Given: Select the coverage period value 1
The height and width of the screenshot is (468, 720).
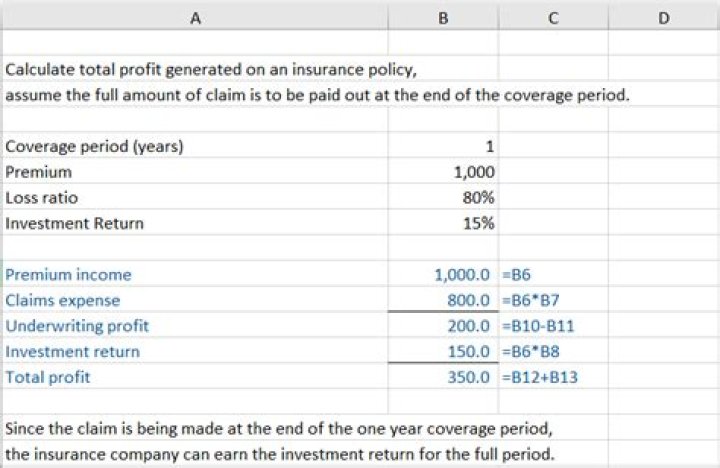Looking at the screenshot, I should tap(443, 146).
